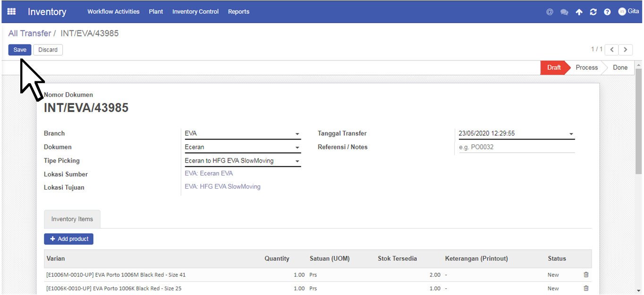Go to next record arrow
The width and height of the screenshot is (644, 295).
click(626, 50)
